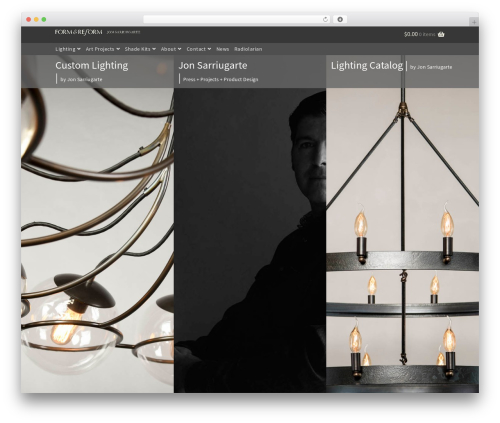500x423 pixels.
Task: Expand the Lighting menu dropdown
Action: [x=68, y=49]
